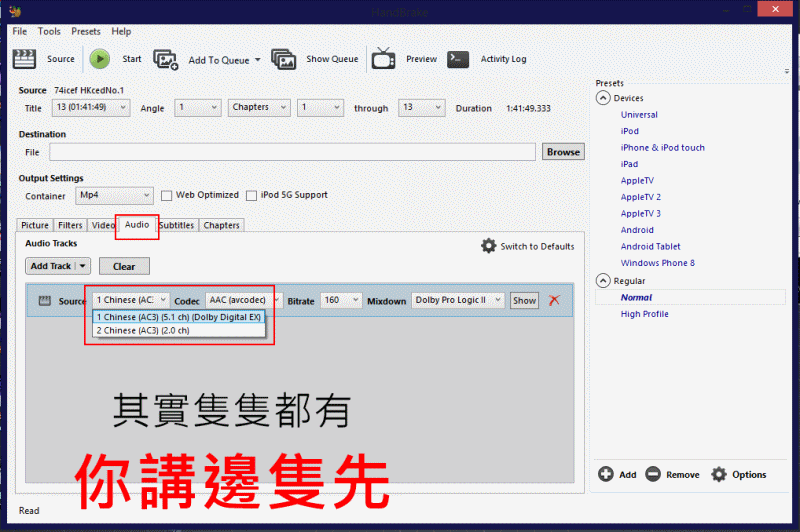Open Show Queue from toolbar
Image resolution: width=800 pixels, height=532 pixels.
tap(284, 59)
